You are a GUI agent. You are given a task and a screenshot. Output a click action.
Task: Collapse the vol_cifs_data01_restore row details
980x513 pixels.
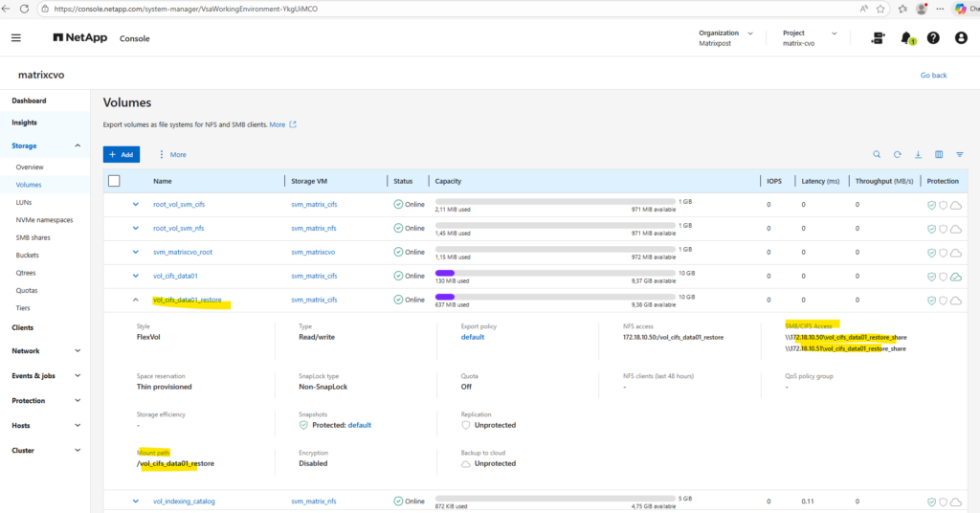[x=135, y=300]
